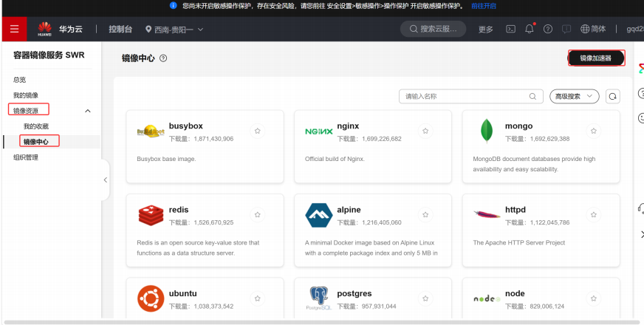Screen dimensions: 644x325
Task: Click the 'Official build of Nginx.' description
Action: pos(335,159)
